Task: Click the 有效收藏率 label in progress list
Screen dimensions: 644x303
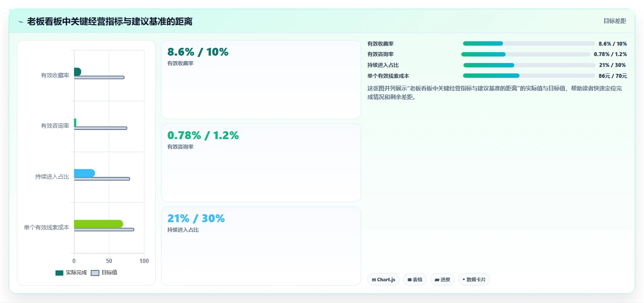Action: pos(381,43)
